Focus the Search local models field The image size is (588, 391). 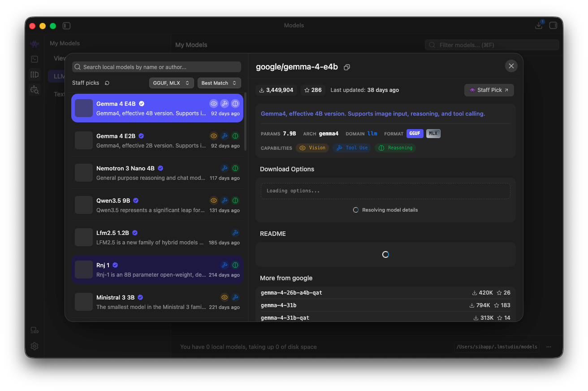tap(156, 67)
